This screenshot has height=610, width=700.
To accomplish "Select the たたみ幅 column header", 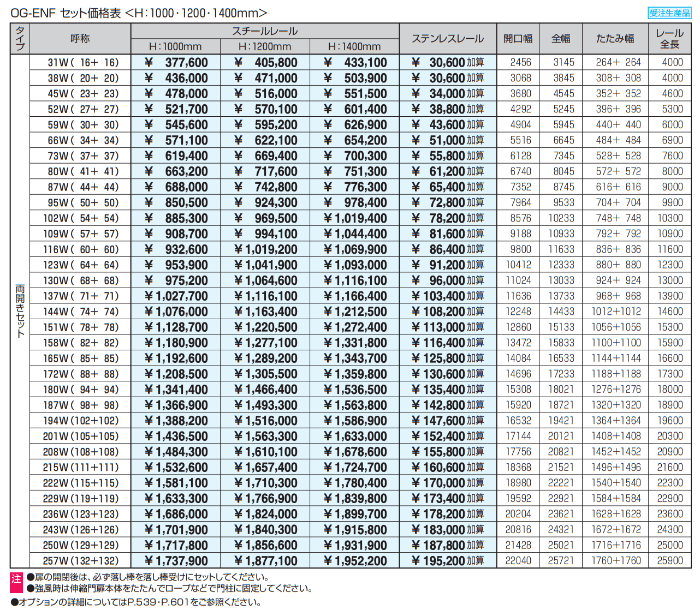I will point(615,39).
